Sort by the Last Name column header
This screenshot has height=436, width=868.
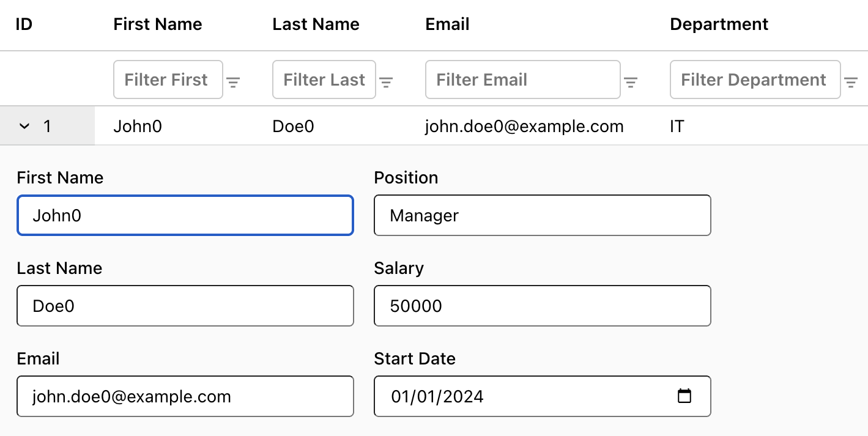tap(316, 24)
